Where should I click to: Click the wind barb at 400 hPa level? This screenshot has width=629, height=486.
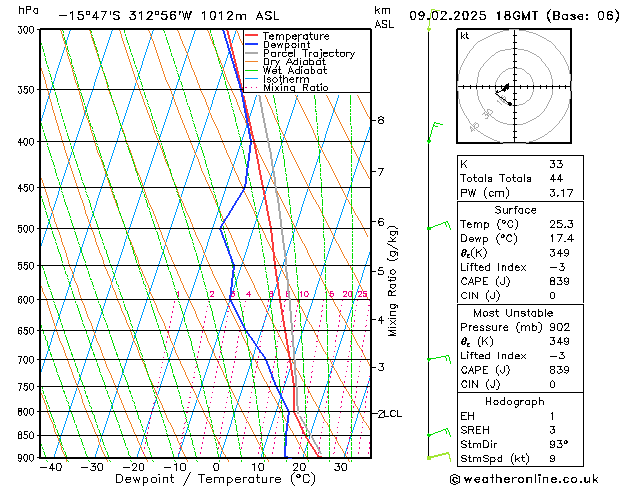(435, 132)
